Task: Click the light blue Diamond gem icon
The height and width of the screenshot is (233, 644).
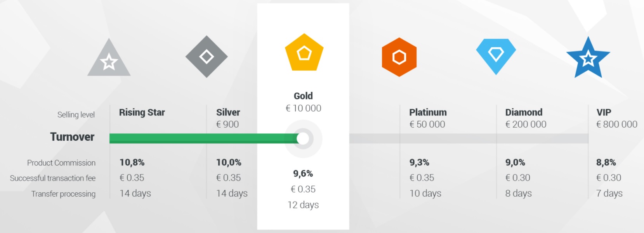Action: point(496,56)
